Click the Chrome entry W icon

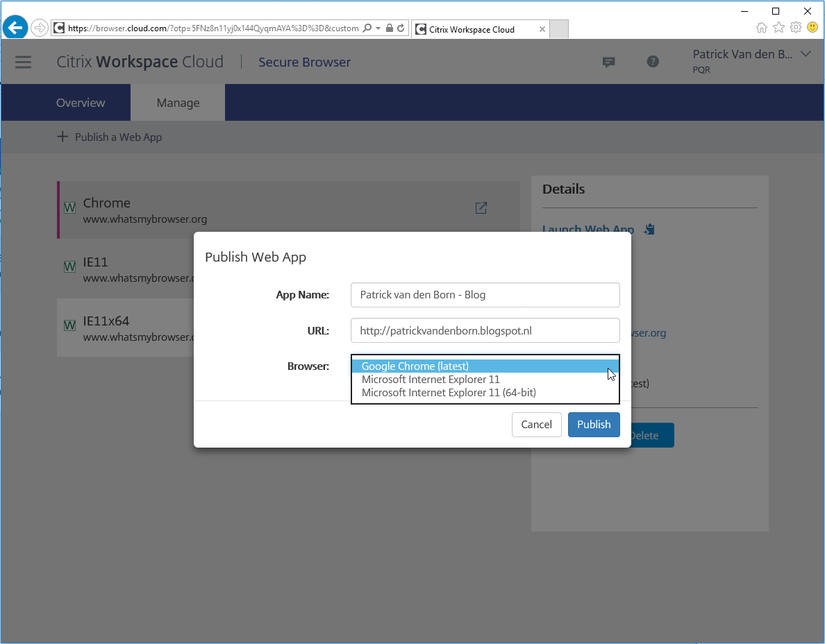click(69, 207)
